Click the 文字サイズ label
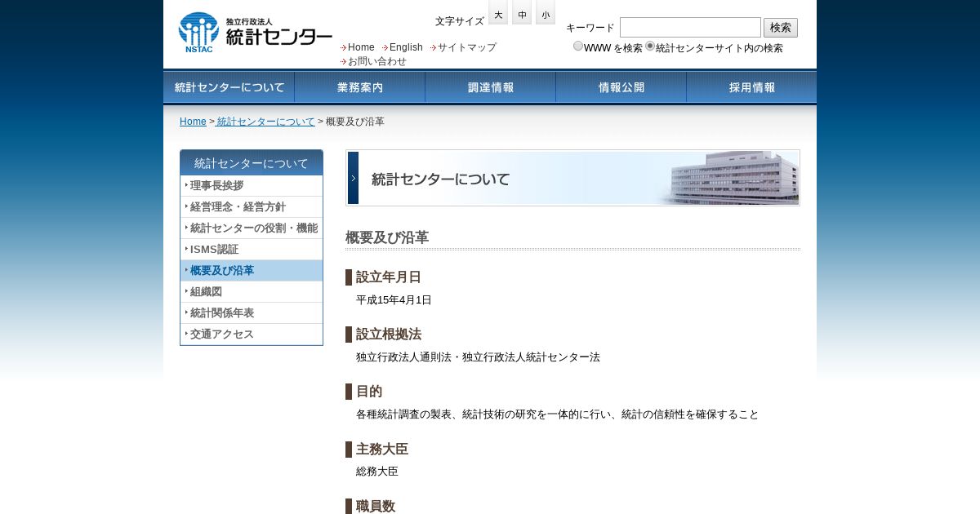Image resolution: width=980 pixels, height=514 pixels. tap(460, 21)
